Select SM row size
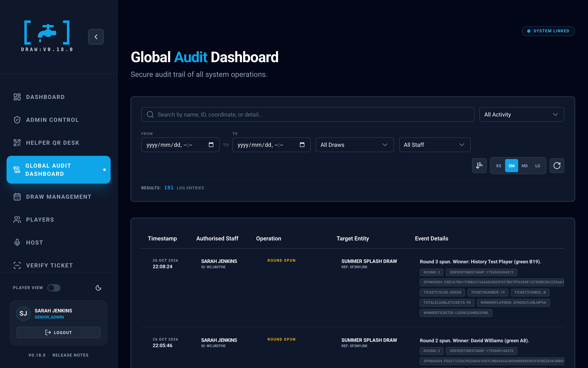 click(x=511, y=166)
